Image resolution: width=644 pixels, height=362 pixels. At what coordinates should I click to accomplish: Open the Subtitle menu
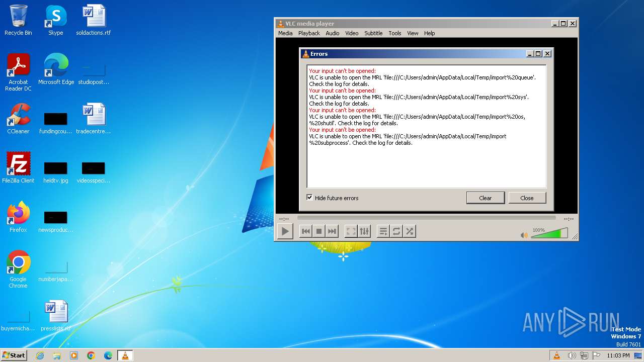373,33
